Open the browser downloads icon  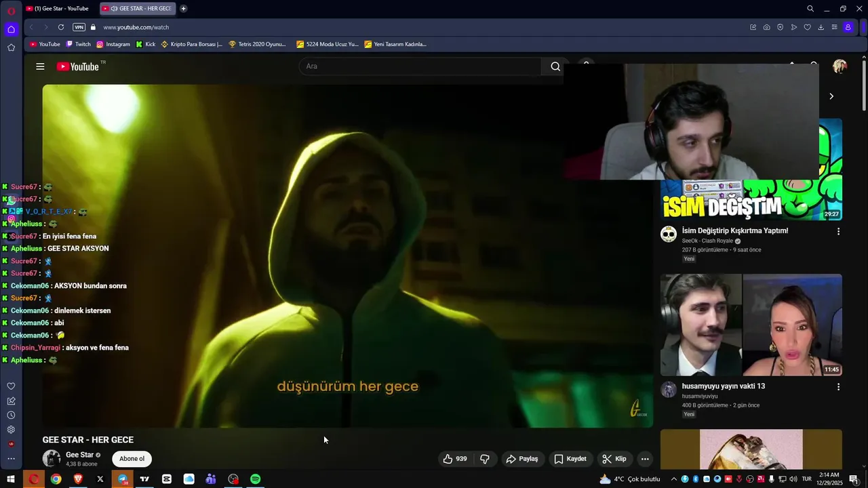coord(821,27)
